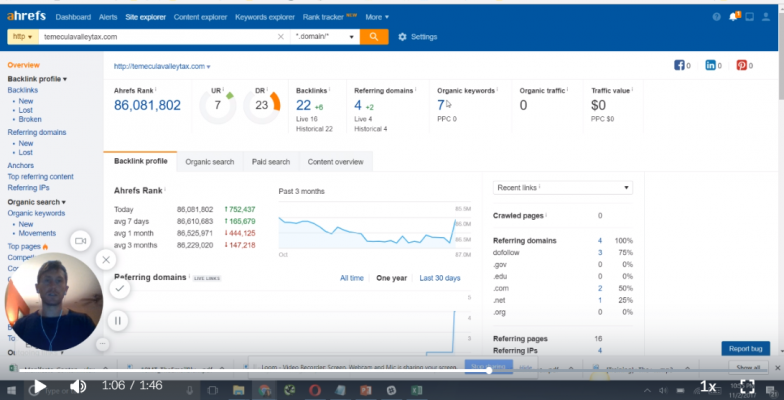Click the orange search magnifier button

click(x=373, y=36)
